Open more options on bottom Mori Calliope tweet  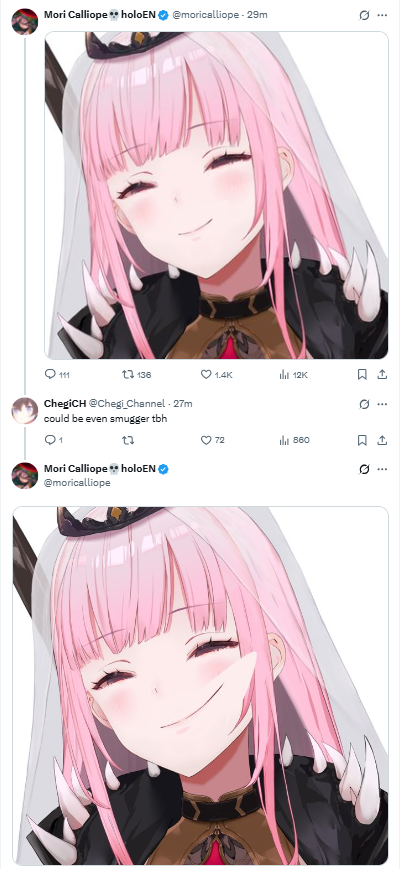(x=382, y=469)
